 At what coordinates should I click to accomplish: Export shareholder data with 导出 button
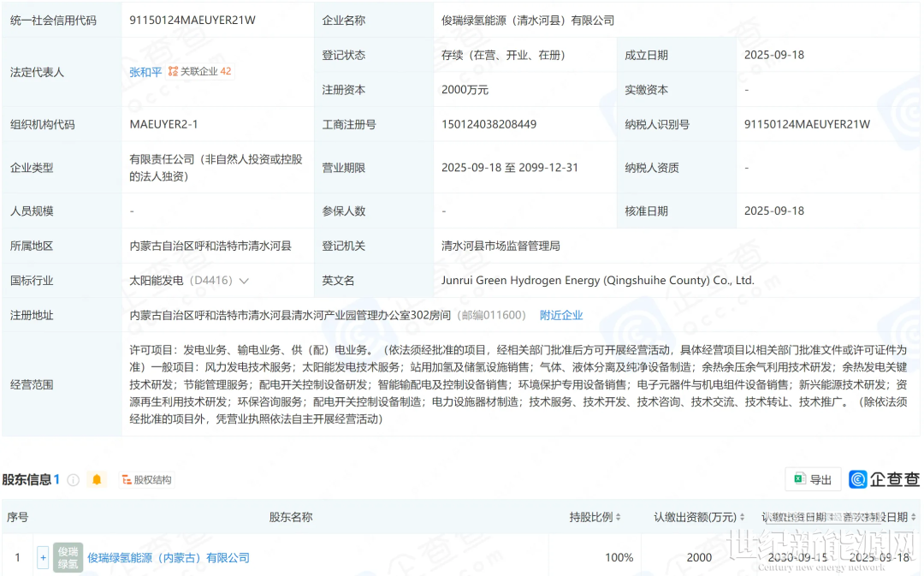(813, 479)
